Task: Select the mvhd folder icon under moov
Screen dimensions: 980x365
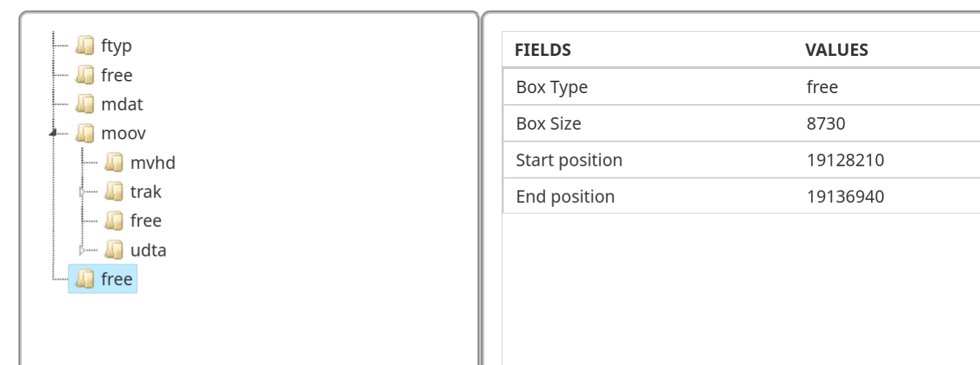Action: [114, 163]
